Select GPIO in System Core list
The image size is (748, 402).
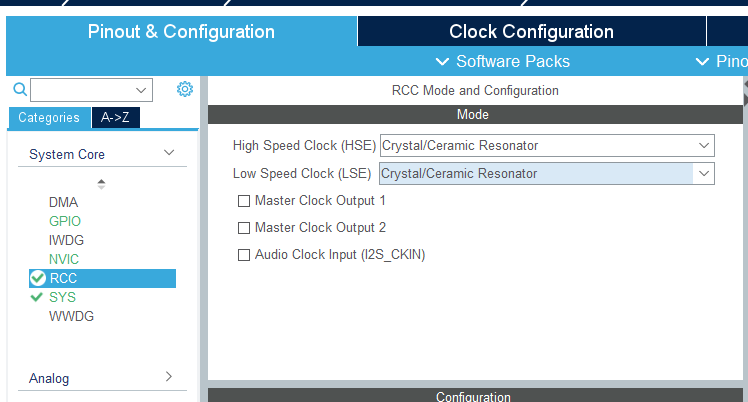(x=65, y=221)
